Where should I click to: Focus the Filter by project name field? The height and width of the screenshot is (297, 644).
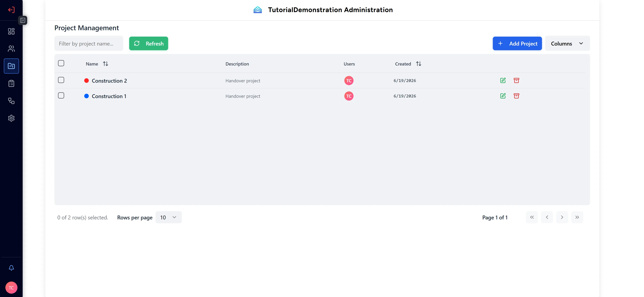(88, 43)
